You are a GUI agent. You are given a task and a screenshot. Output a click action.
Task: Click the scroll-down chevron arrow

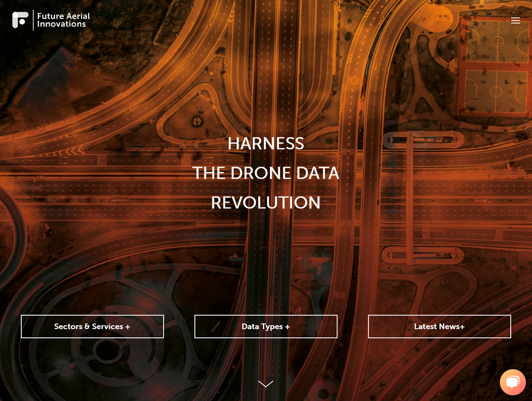coord(266,384)
